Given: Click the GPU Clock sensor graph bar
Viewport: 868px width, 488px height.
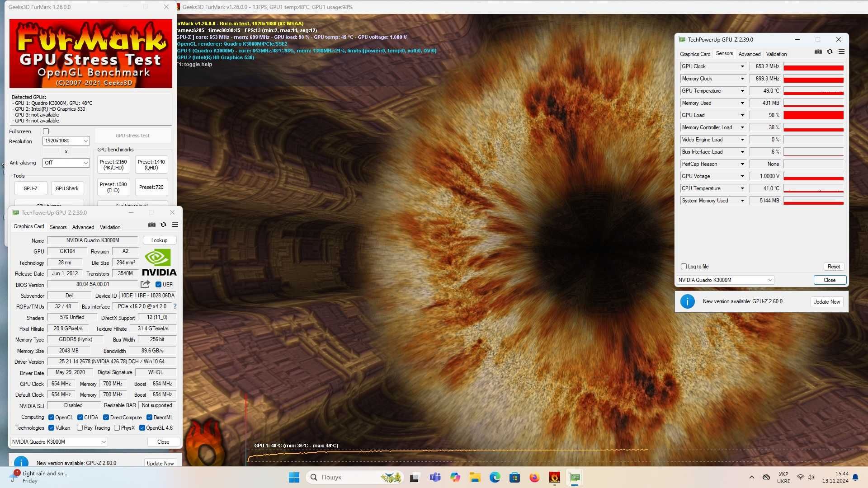Looking at the screenshot, I should 813,66.
